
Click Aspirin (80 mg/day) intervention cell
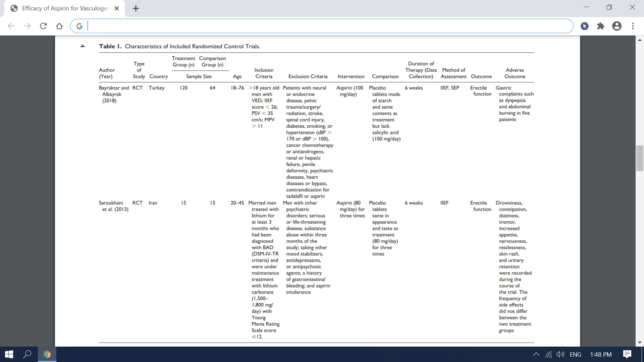pos(351,209)
